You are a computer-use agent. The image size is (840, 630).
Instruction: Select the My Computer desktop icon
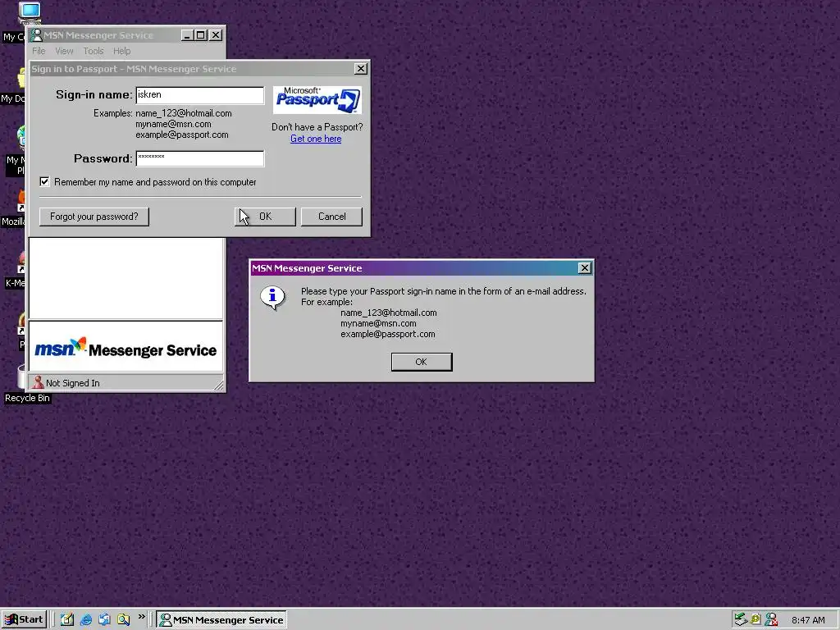pos(29,13)
